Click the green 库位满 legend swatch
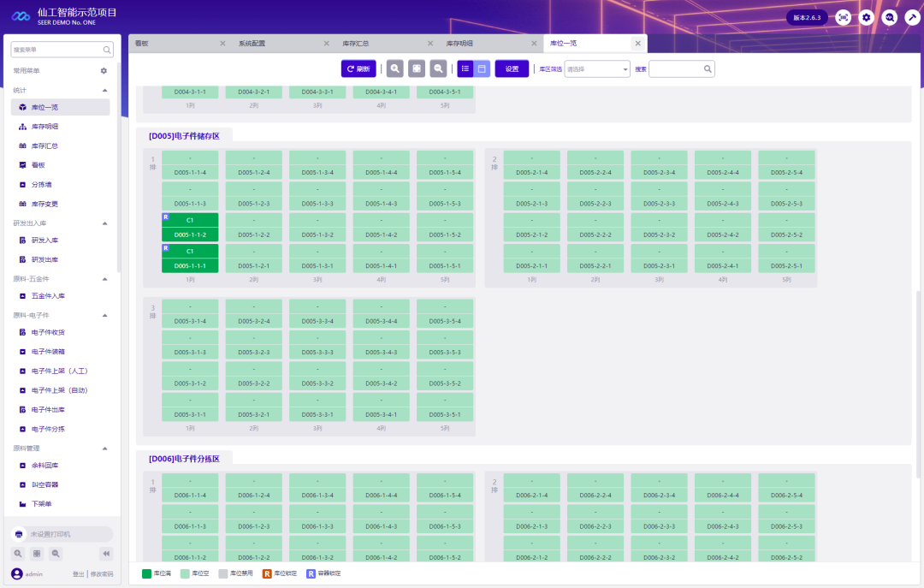 pos(146,573)
